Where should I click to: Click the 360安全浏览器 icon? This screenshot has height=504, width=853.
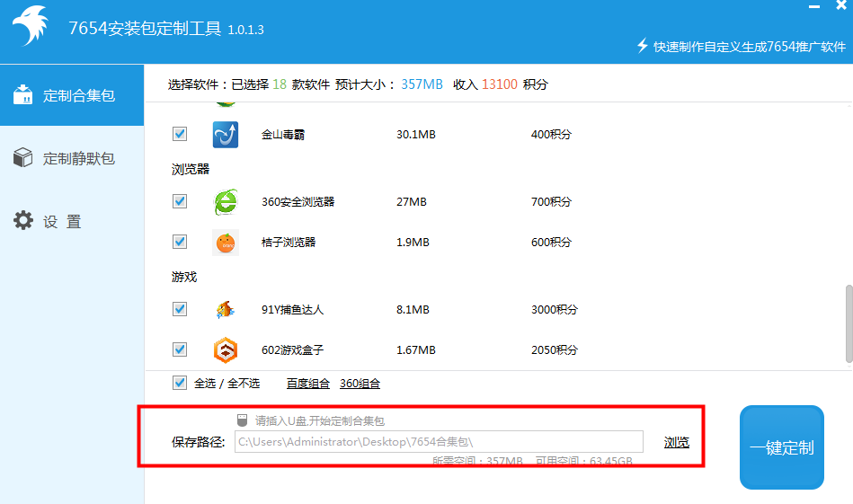tap(225, 202)
